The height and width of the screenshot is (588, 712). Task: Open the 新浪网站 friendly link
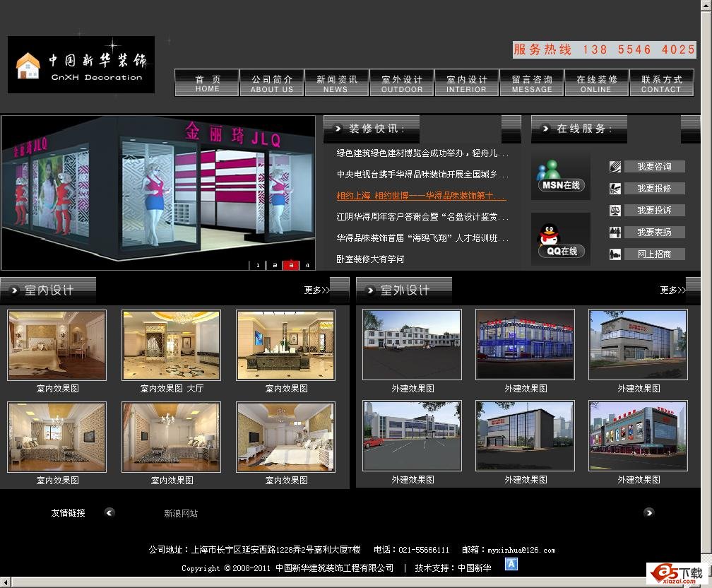(181, 514)
